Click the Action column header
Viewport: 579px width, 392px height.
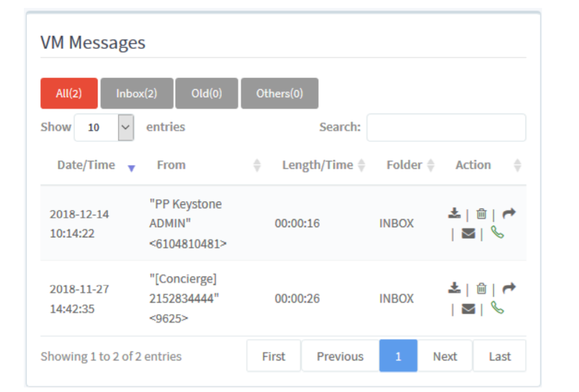473,165
